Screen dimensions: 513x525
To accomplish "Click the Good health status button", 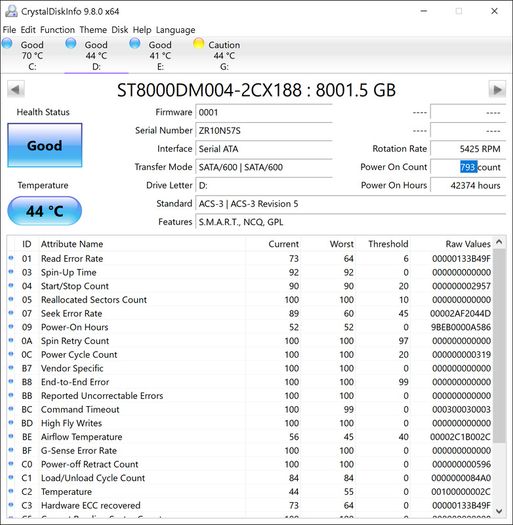I will coord(45,145).
